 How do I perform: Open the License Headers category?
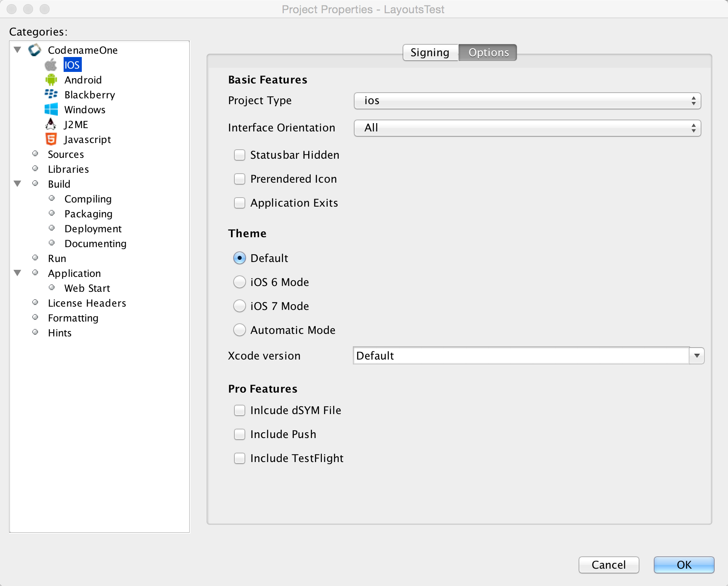click(87, 303)
